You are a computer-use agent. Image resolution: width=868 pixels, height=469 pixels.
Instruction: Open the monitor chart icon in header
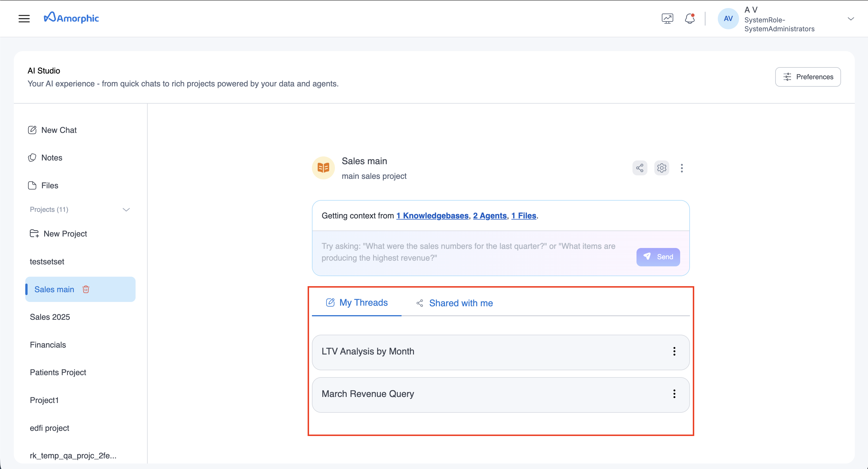tap(667, 19)
